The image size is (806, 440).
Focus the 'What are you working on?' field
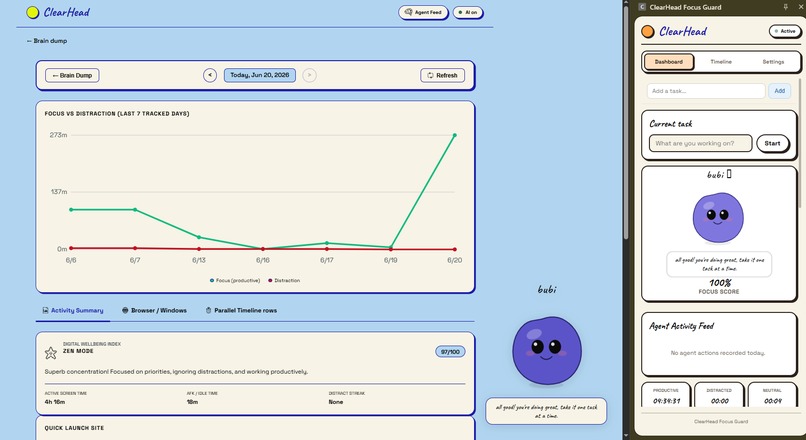coord(700,143)
